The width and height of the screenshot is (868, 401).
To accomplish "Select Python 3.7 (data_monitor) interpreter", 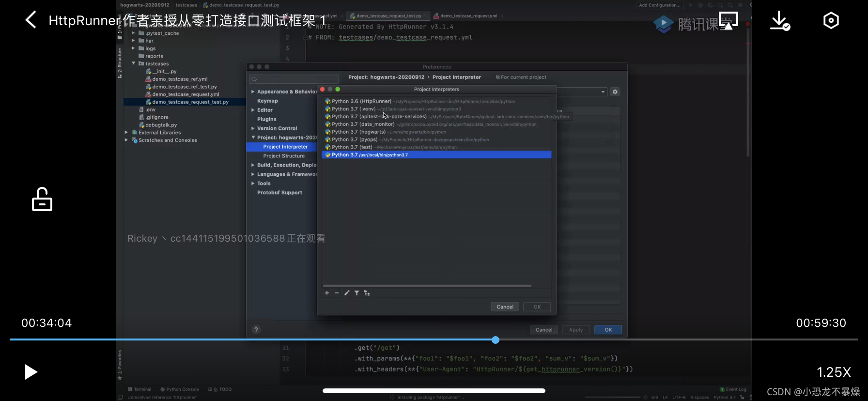I will coord(436,124).
